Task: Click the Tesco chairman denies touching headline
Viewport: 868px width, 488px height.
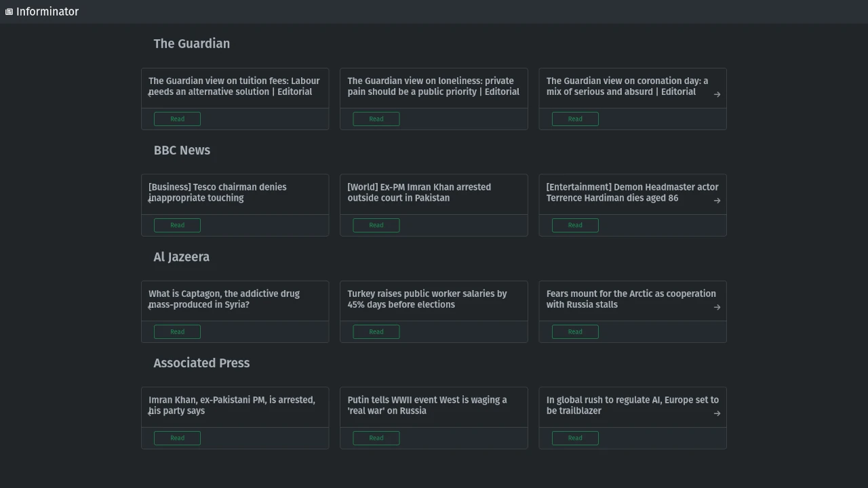Action: [218, 192]
